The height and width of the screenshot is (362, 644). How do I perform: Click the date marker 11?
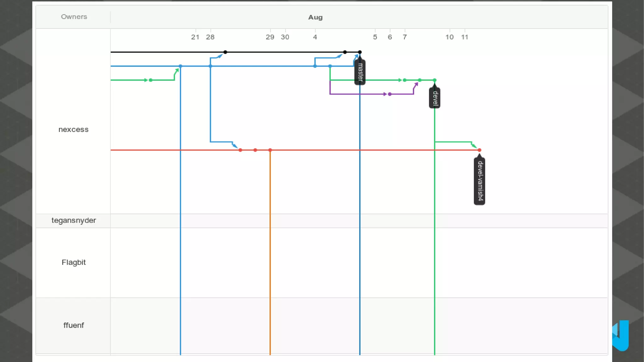click(464, 37)
